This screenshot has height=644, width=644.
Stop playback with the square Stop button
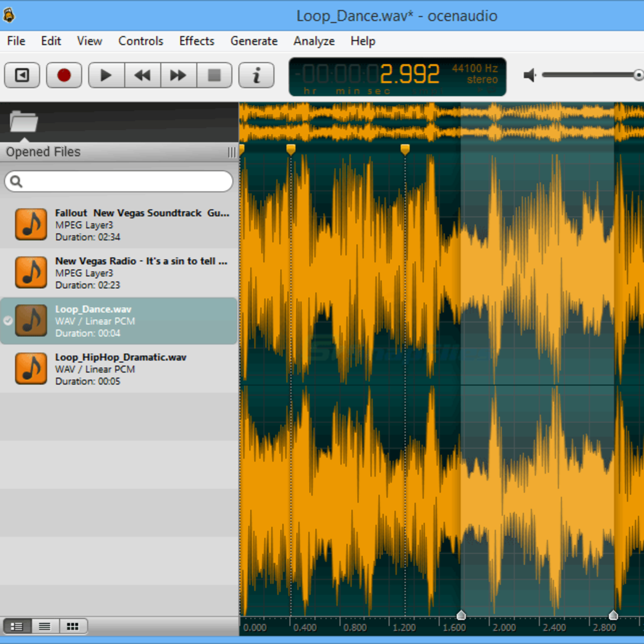(214, 75)
